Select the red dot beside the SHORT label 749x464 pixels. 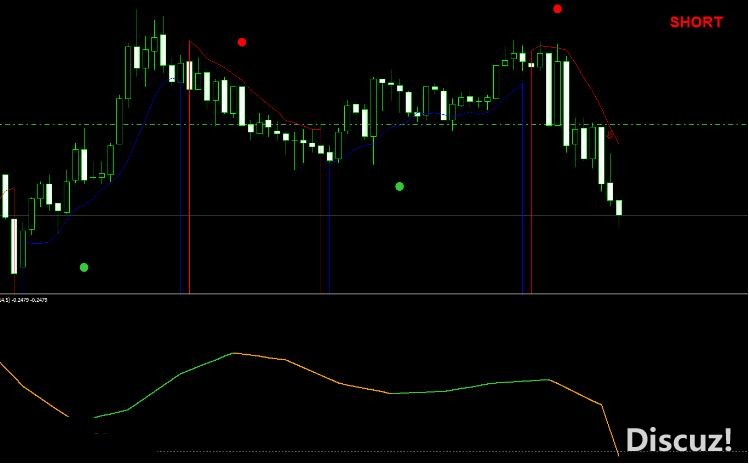pyautogui.click(x=557, y=9)
